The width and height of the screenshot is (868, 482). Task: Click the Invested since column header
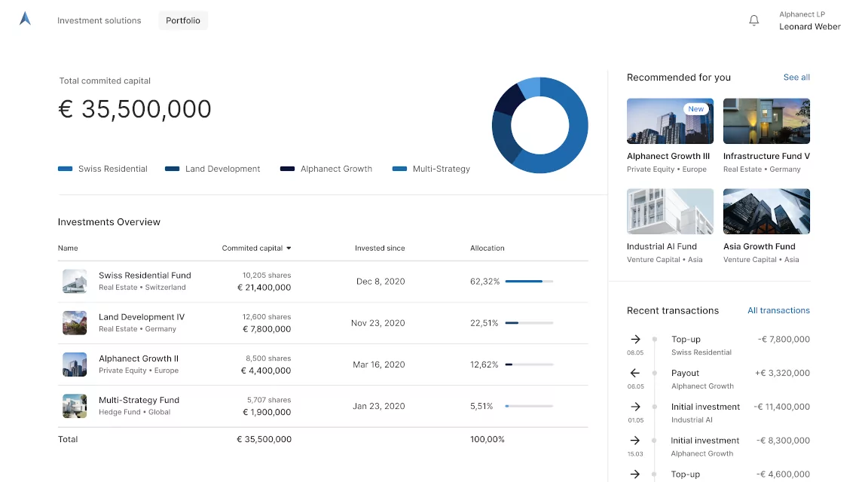(x=380, y=249)
